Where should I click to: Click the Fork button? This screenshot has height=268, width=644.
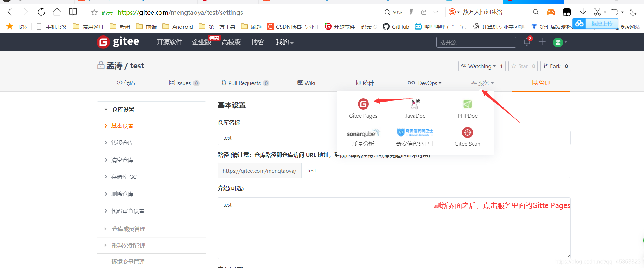(x=552, y=66)
